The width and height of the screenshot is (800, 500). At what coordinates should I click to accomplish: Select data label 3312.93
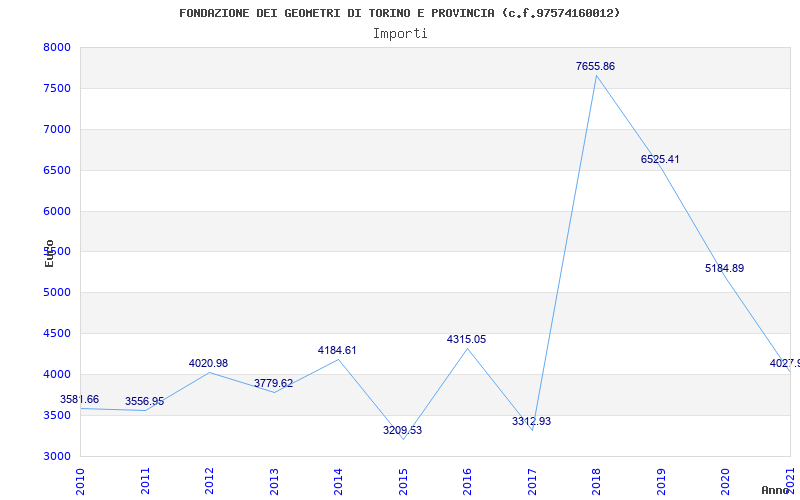click(x=532, y=421)
